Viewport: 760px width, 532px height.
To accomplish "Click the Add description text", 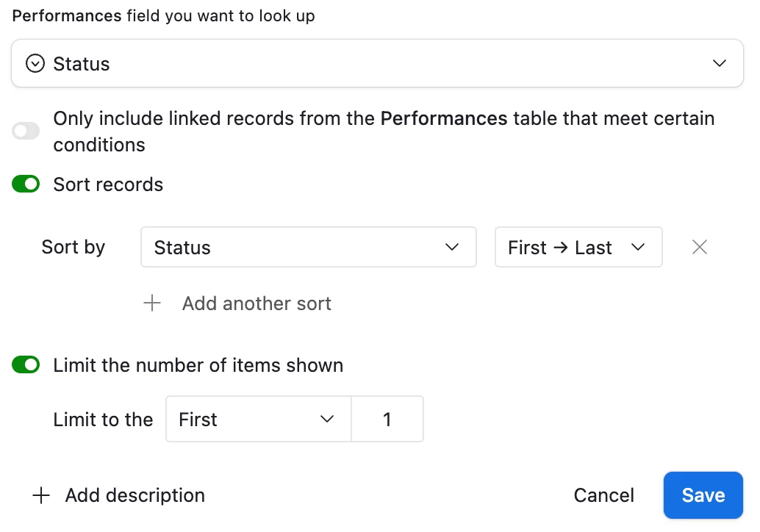I will (135, 496).
